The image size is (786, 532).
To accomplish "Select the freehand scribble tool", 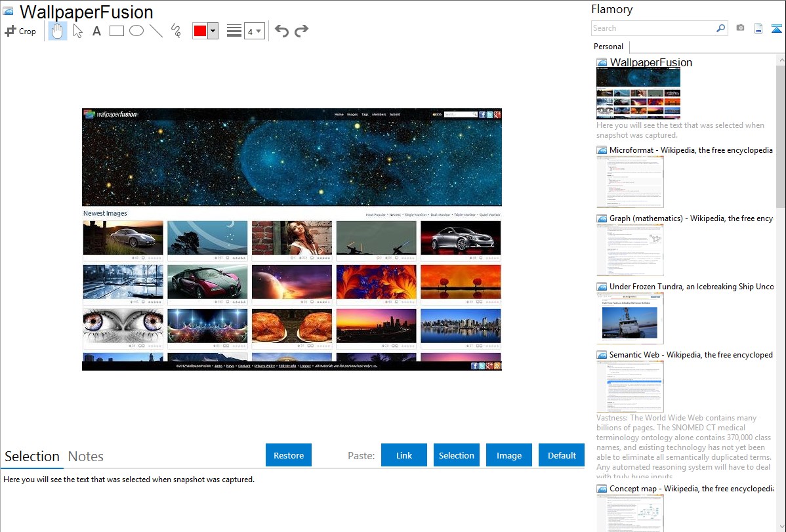I will (x=176, y=31).
